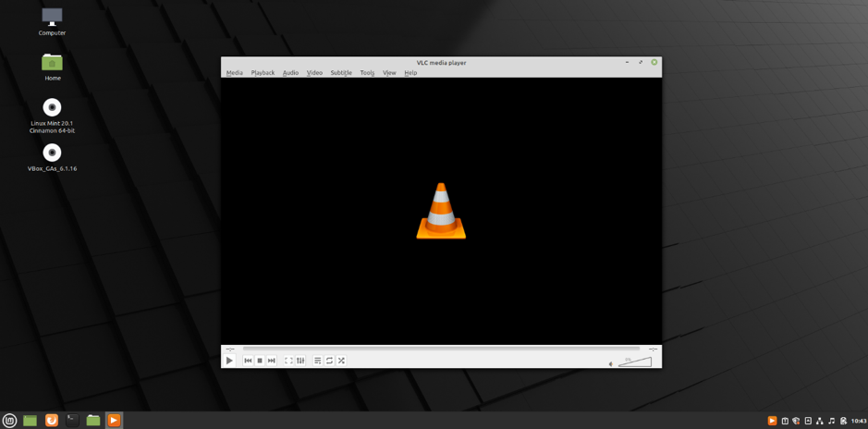Open the Help menu
Screen dimensions: 868x429
(x=410, y=72)
